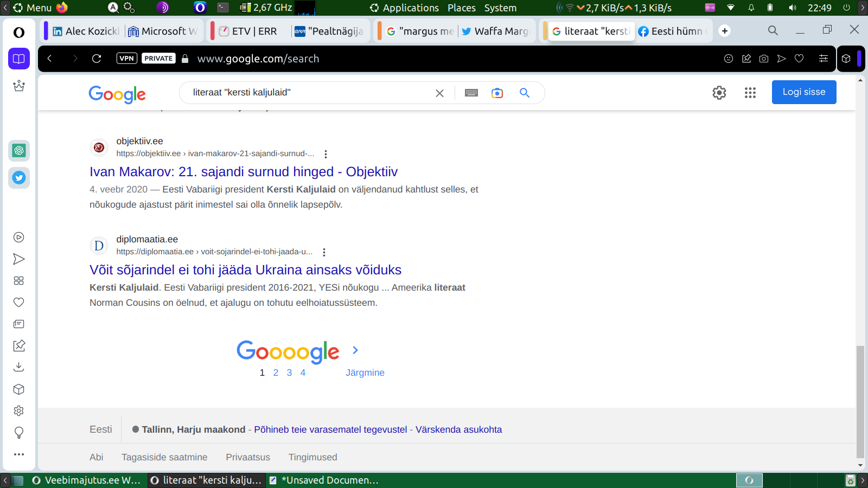Open the Opera workspaces book icon
Screen dimensions: 868x488
(19, 59)
